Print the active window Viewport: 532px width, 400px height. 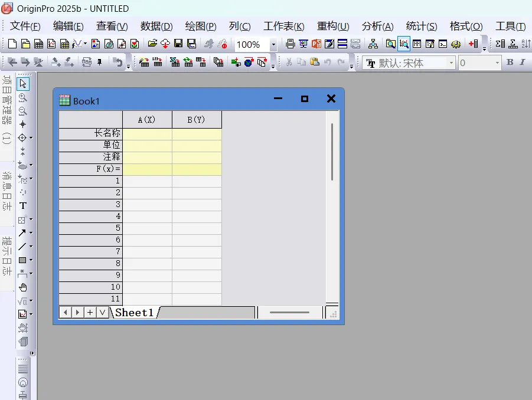(x=290, y=44)
